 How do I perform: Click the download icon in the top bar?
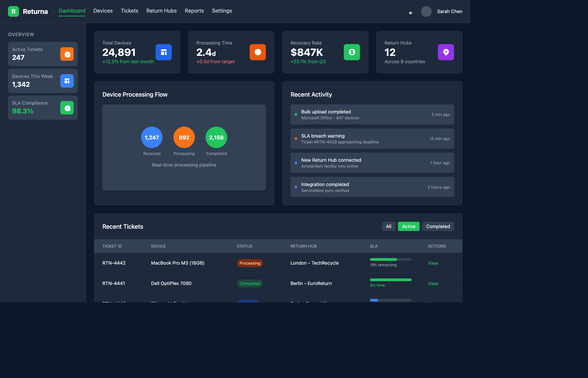pos(410,13)
